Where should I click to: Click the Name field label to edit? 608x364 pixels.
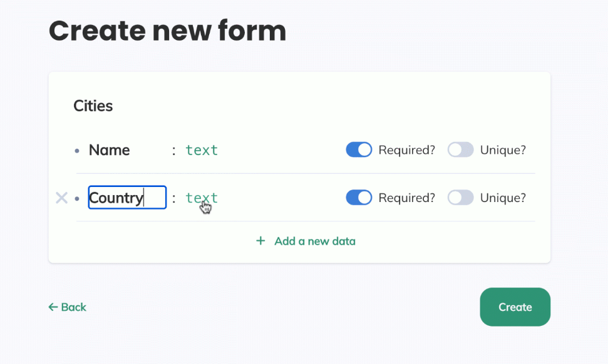[x=110, y=150]
